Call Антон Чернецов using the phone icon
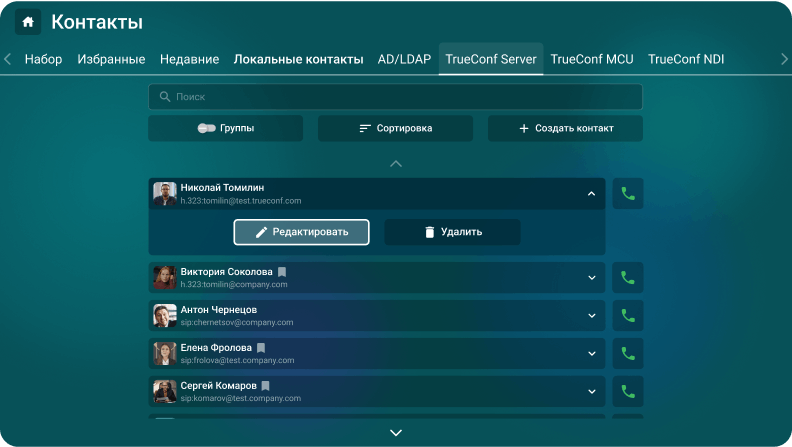 coord(628,316)
